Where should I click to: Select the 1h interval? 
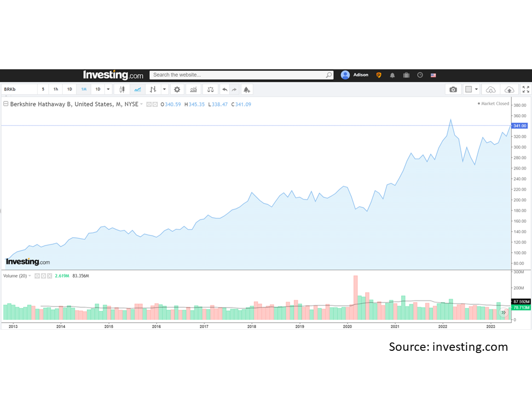click(55, 89)
